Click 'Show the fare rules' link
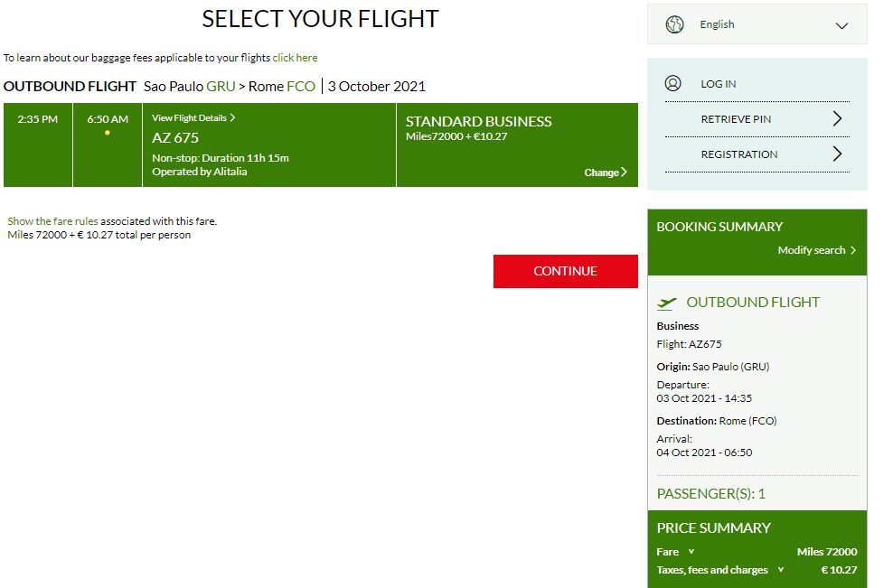Viewport: 893px width, 588px height. click(52, 221)
